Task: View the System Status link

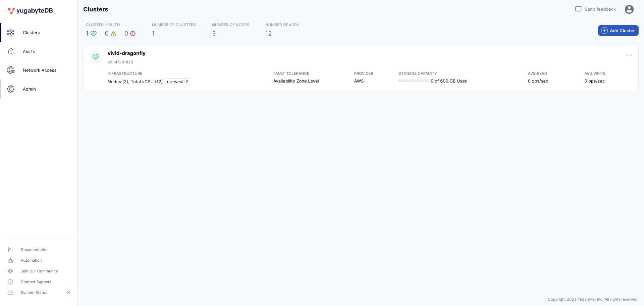Action: click(34, 293)
